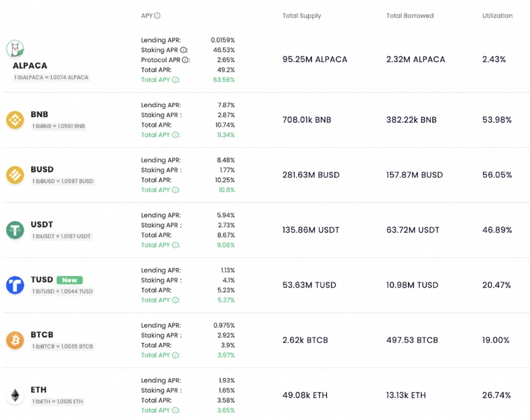
Task: Open the APY column header info icon
Action: click(157, 15)
